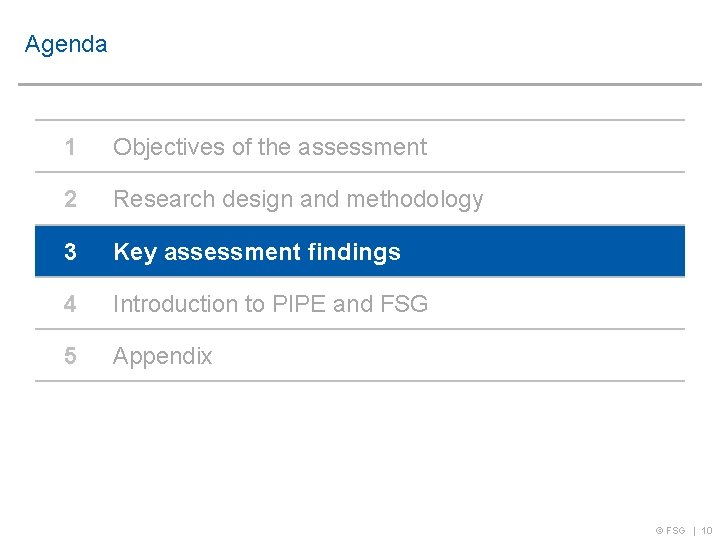Click the gray divider line below Agenda
The height and width of the screenshot is (540, 720).
[360, 84]
